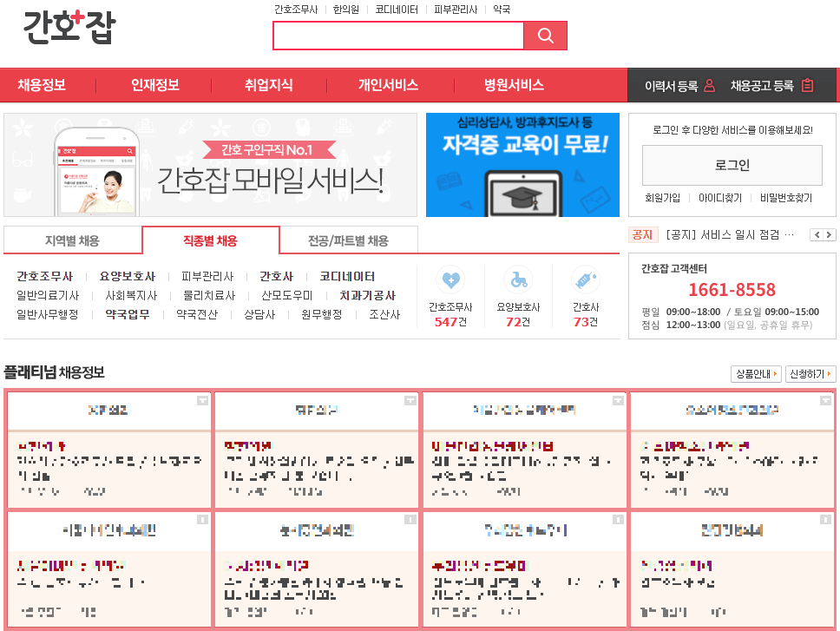Click the 이력서 등록 person icon
840x631 pixels.
(709, 85)
